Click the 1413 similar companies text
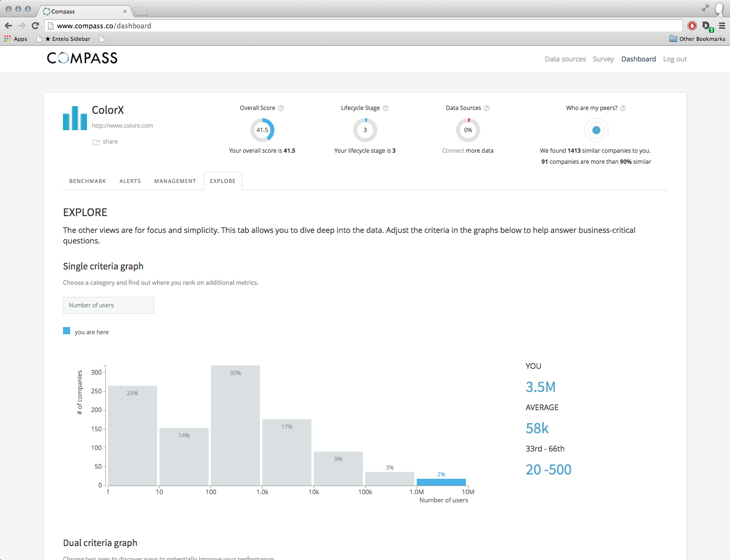This screenshot has height=560, width=730. [x=595, y=151]
